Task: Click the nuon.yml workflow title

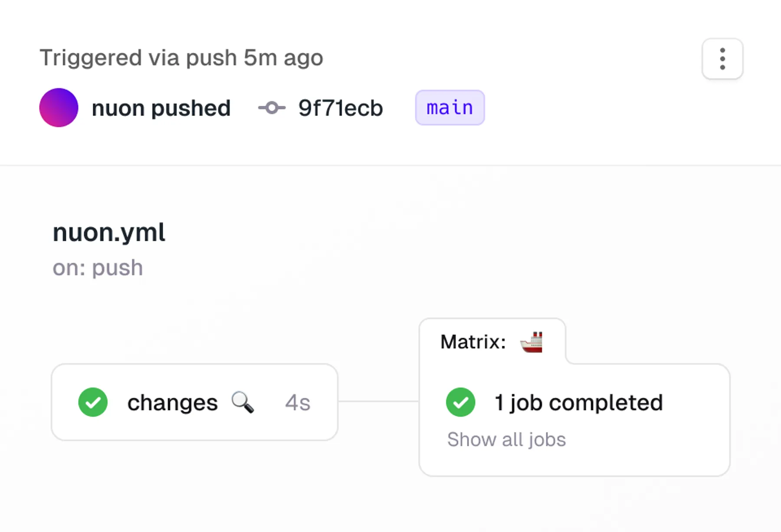Action: (109, 233)
